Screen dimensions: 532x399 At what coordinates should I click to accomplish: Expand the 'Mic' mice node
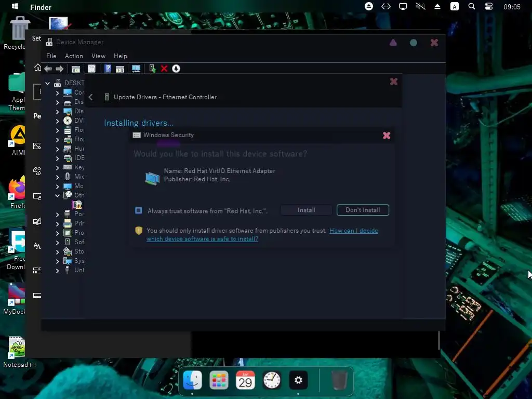(x=57, y=177)
